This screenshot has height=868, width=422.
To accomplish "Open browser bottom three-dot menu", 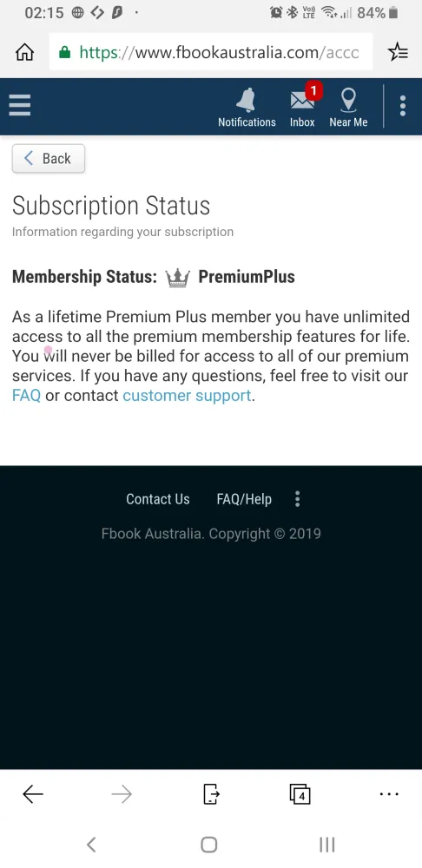I will tap(389, 794).
